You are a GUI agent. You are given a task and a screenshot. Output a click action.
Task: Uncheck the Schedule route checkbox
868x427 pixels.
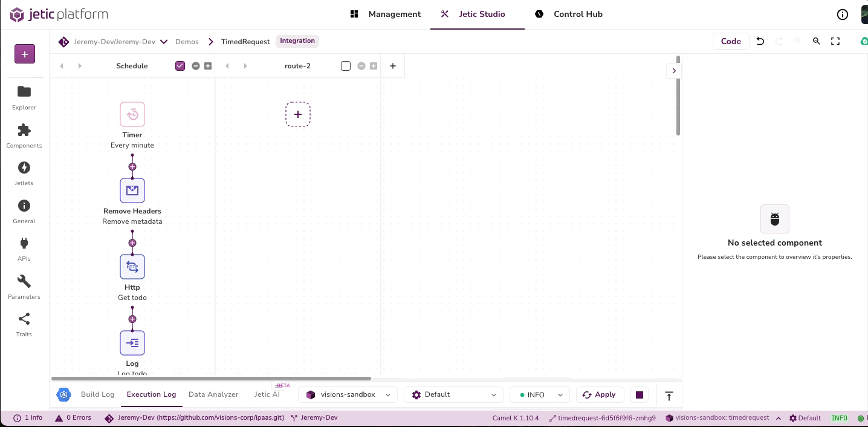coord(180,66)
